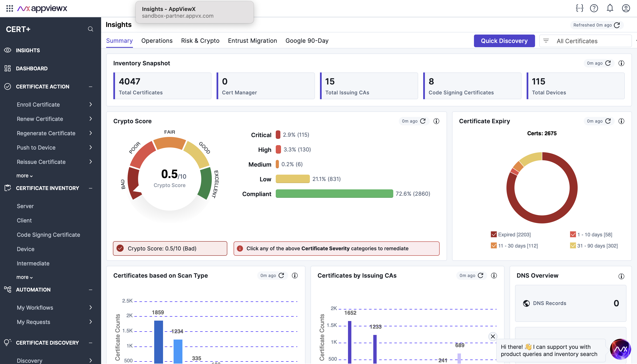The image size is (637, 364).
Task: Open the All Certificates filter dropdown
Action: pos(585,41)
